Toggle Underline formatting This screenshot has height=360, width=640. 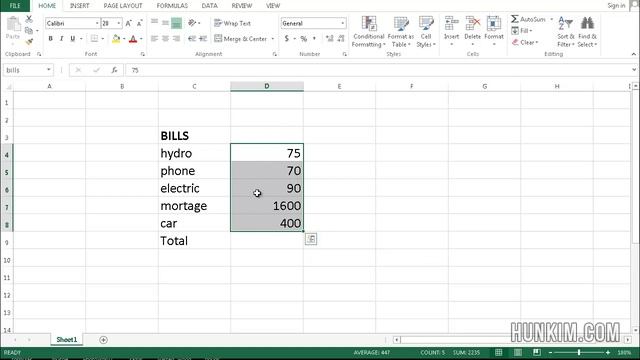(73, 39)
